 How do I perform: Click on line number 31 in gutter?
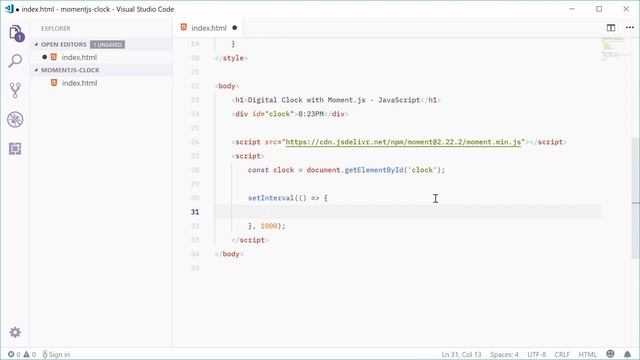(195, 211)
